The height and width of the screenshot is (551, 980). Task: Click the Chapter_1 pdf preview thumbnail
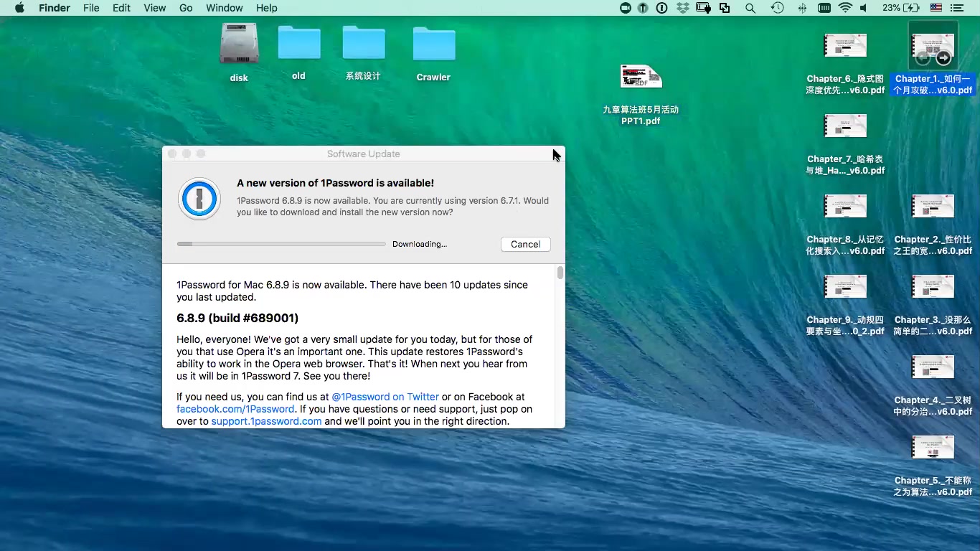[933, 46]
